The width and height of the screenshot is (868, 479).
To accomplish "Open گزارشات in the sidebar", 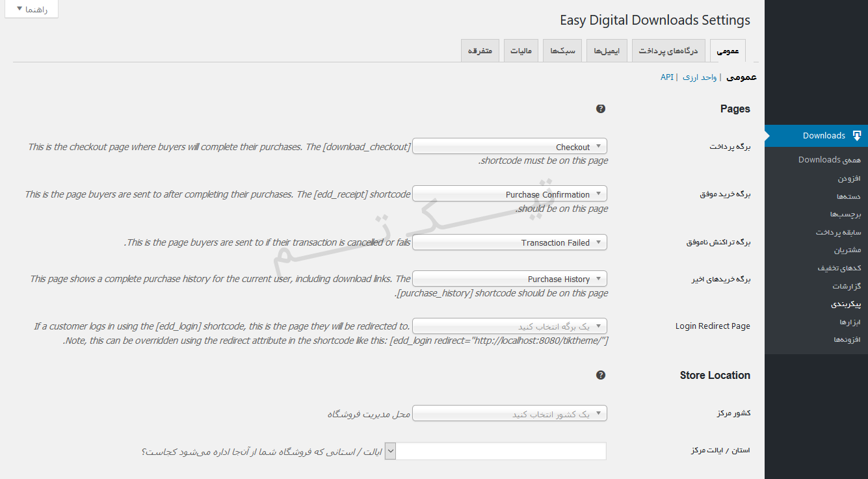I will (847, 286).
